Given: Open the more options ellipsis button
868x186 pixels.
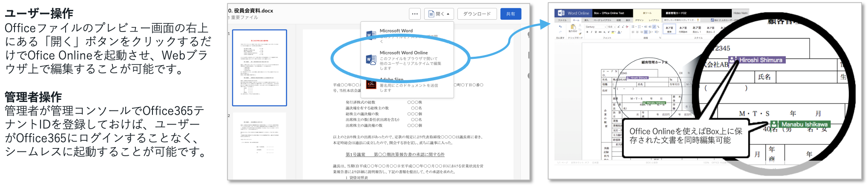Looking at the screenshot, I should [x=415, y=14].
